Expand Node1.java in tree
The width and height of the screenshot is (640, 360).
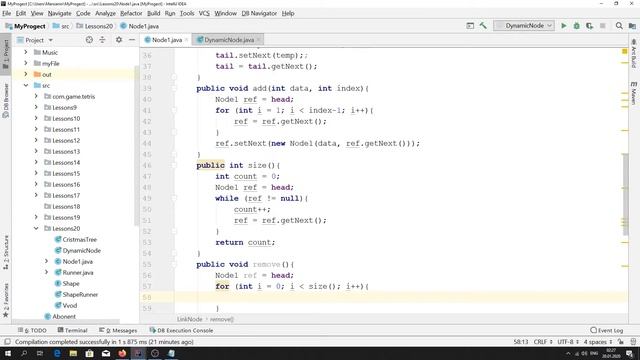46,261
